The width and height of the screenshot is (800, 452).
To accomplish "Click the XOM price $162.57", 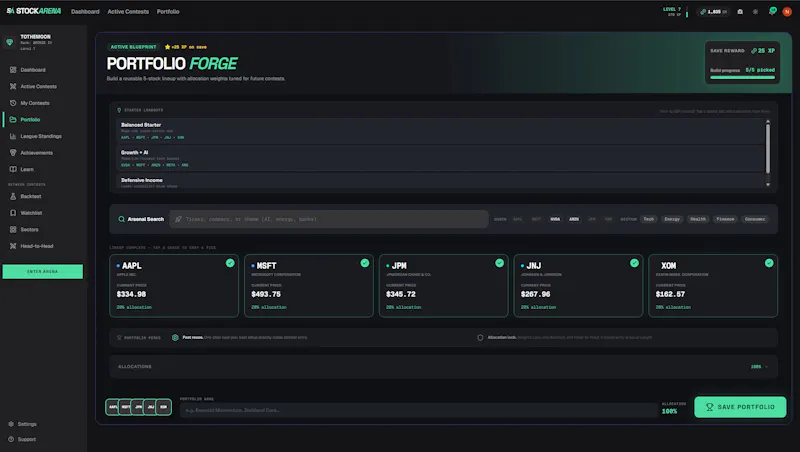I will click(x=670, y=294).
